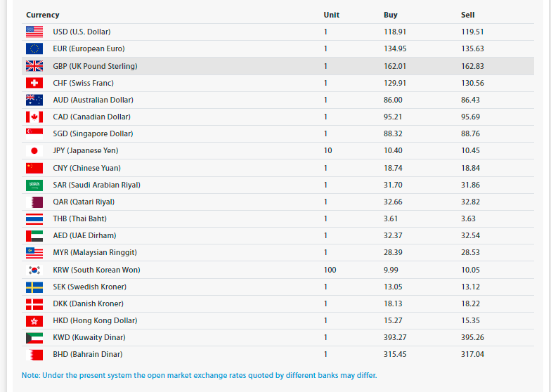Image resolution: width=551 pixels, height=392 pixels.
Task: Click the UK Union Jack flag
Action: point(34,66)
